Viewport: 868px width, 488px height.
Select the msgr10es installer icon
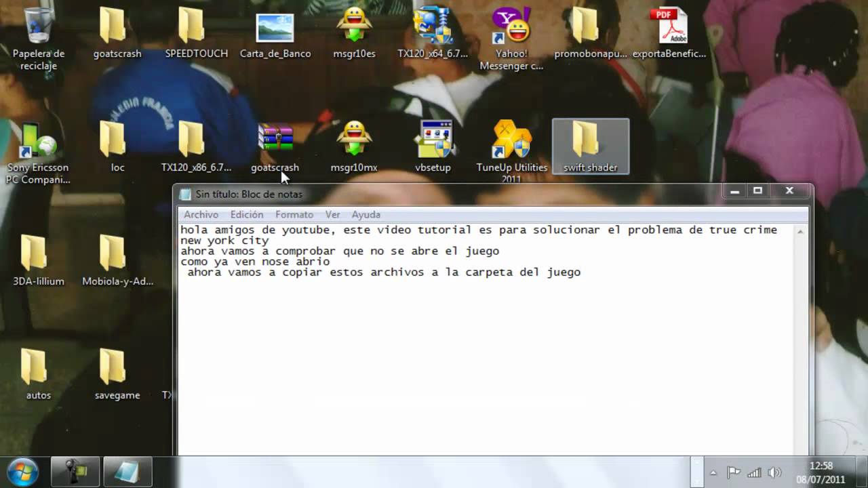354,33
